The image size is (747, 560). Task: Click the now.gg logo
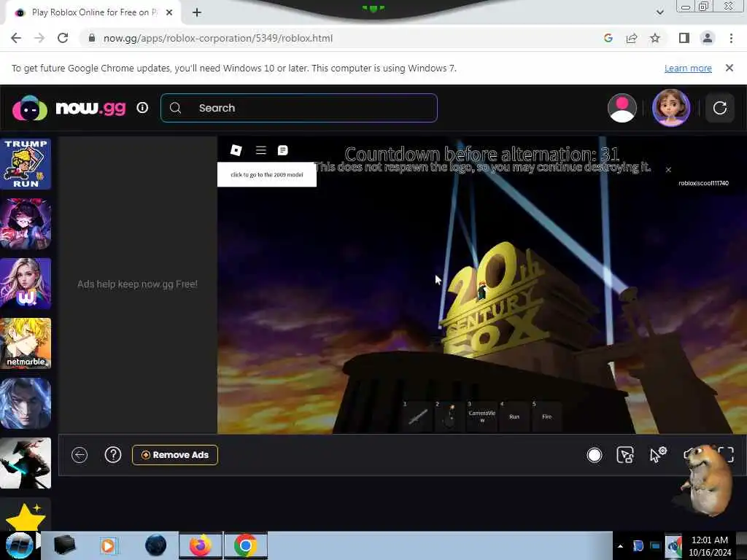click(69, 108)
